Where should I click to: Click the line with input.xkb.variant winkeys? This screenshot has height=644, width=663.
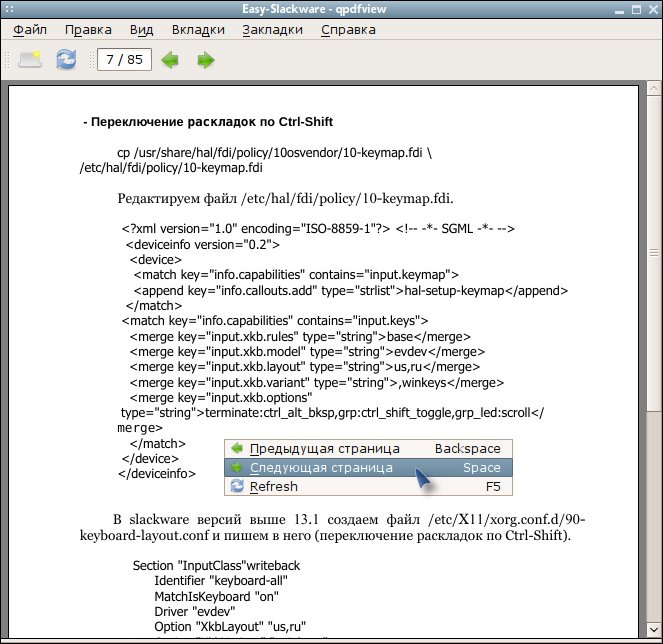pyautogui.click(x=317, y=383)
